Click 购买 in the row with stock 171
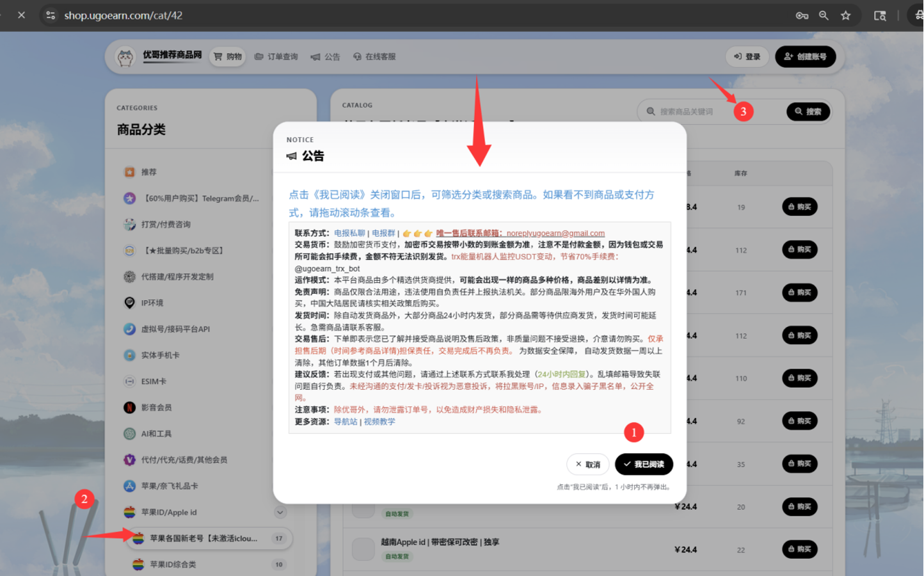The height and width of the screenshot is (576, 924). point(799,292)
